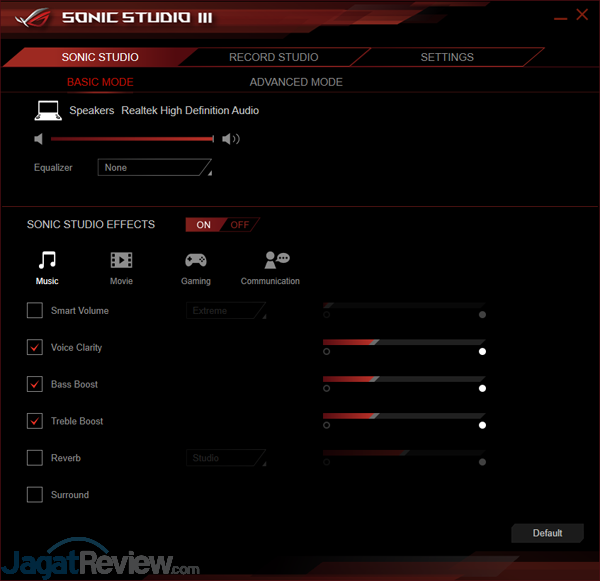Click the ROG logo in title bar
The height and width of the screenshot is (581, 600).
tap(33, 18)
